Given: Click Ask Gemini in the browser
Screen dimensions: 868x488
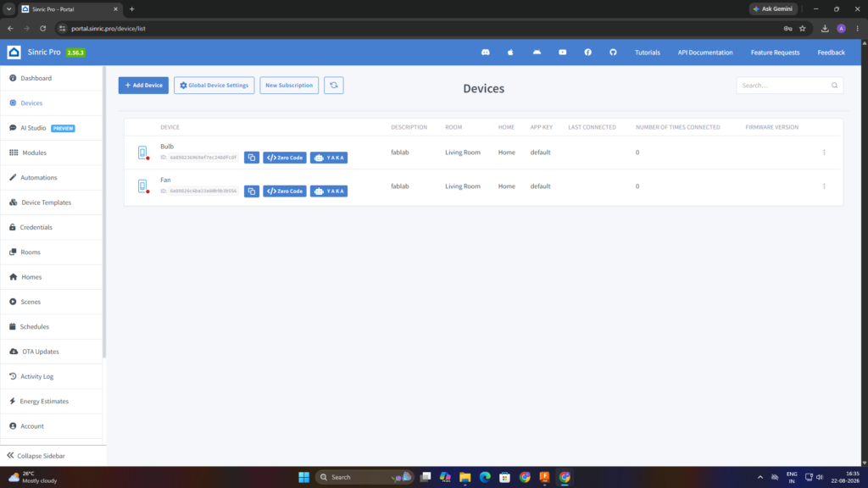Looking at the screenshot, I should coord(773,8).
